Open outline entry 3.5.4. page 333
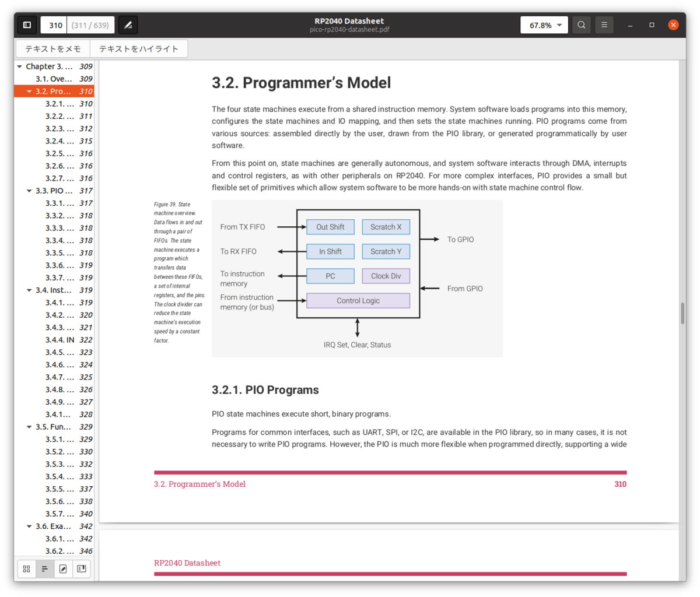This screenshot has height=597, width=700. [54, 476]
